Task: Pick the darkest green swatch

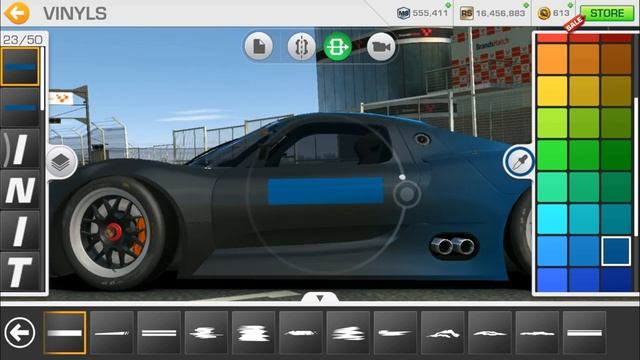Action: [616, 155]
